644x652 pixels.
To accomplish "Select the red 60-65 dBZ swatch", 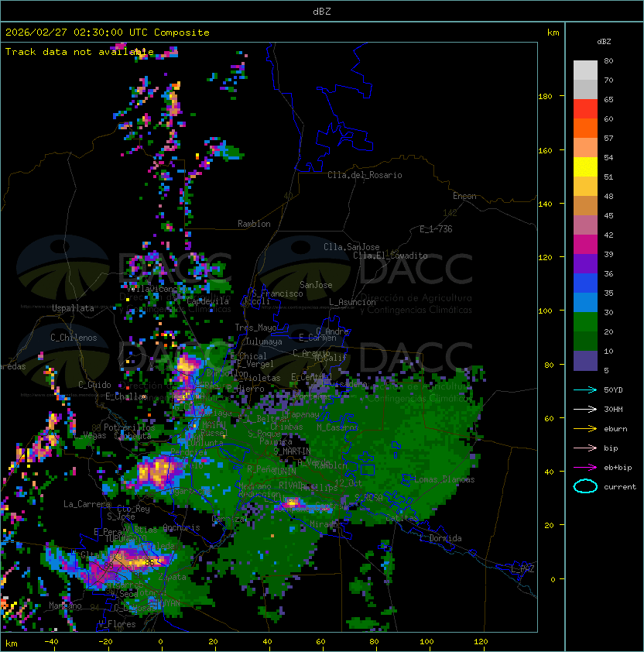I will click(x=585, y=109).
